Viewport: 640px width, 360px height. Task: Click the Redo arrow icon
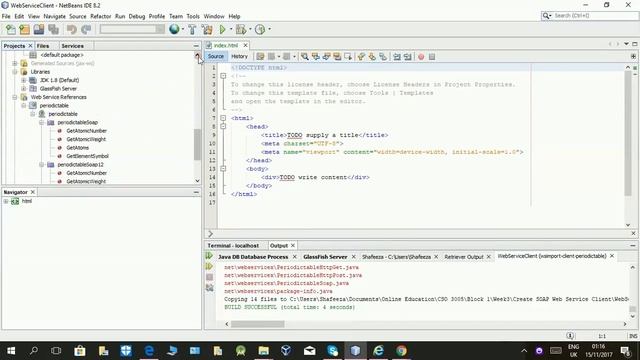coord(86,29)
